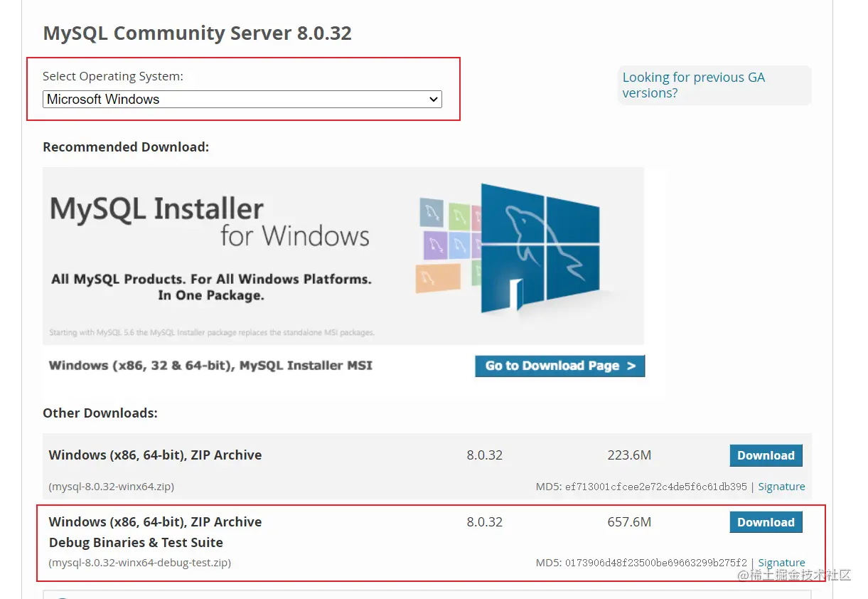Click the Go to Download Page button
This screenshot has height=599, width=868.
[560, 366]
